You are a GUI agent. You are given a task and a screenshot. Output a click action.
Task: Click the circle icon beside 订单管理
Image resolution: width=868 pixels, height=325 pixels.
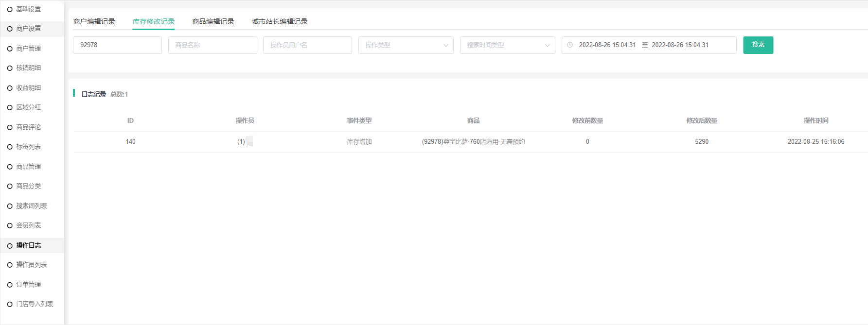point(10,285)
